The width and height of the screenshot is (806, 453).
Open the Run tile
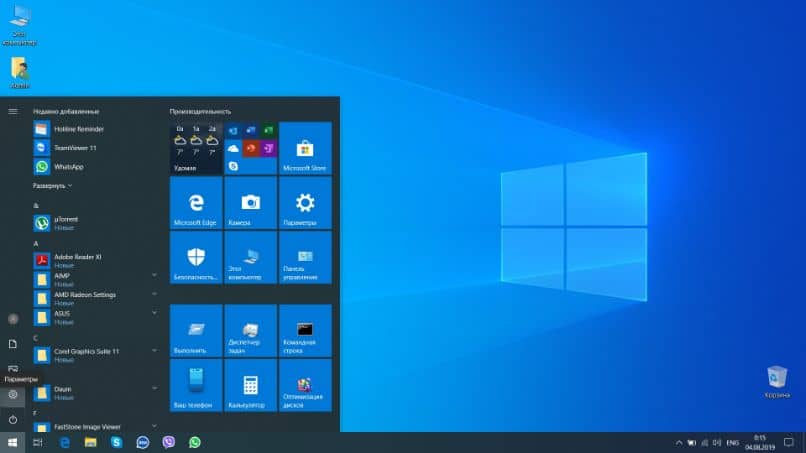point(196,331)
